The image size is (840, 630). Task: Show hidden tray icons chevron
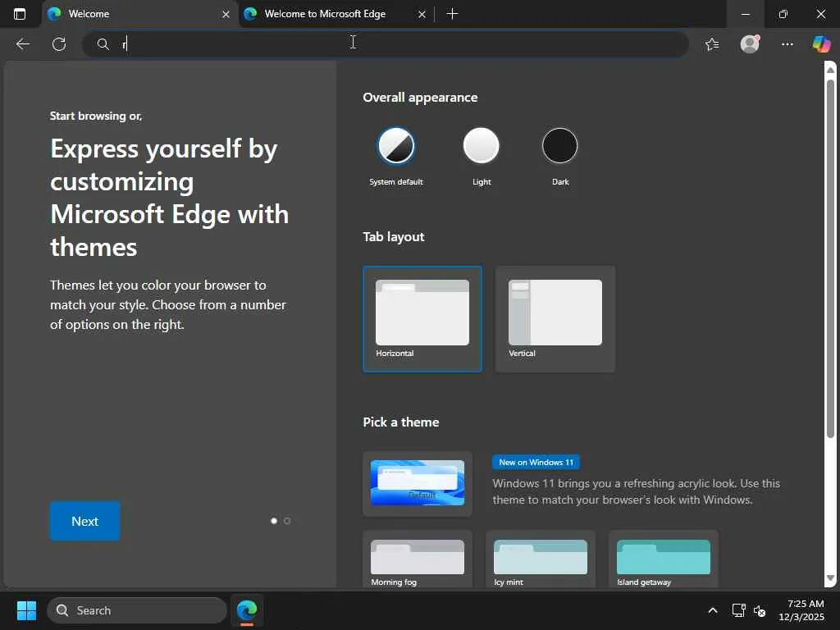[x=713, y=610]
